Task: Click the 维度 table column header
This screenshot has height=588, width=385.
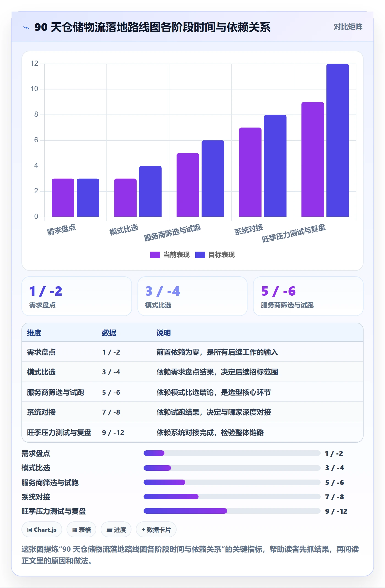Action: (34, 333)
